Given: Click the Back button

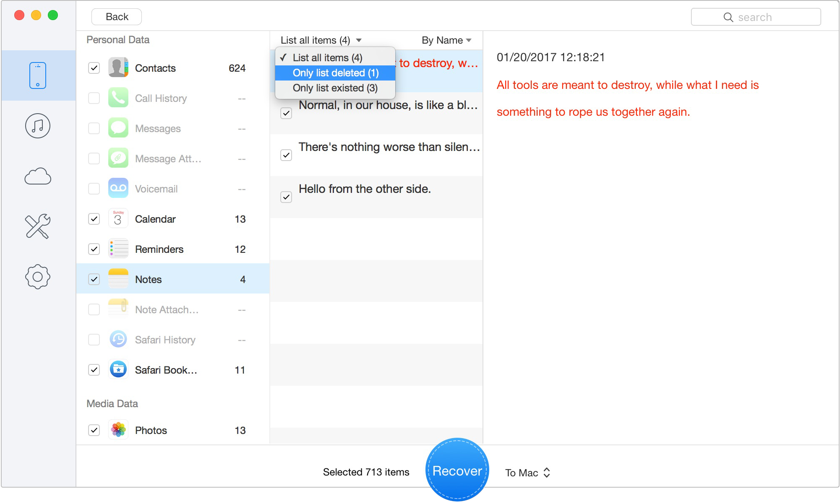Looking at the screenshot, I should click(x=117, y=17).
